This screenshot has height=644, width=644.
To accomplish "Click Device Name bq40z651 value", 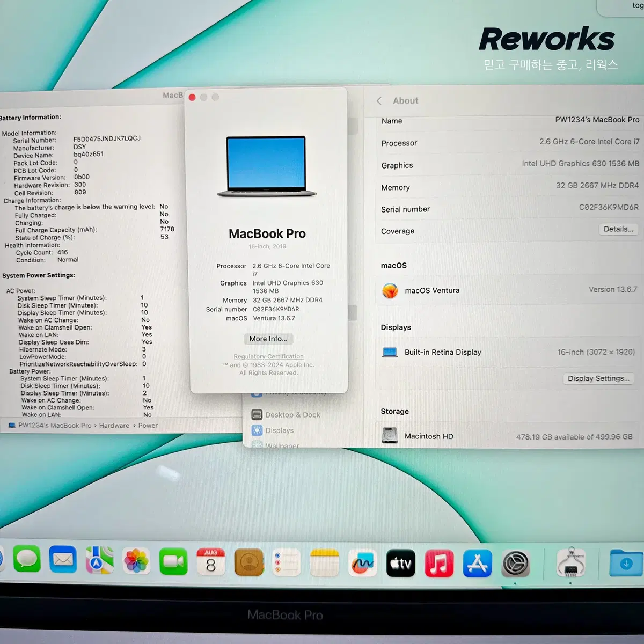I will coord(89,154).
